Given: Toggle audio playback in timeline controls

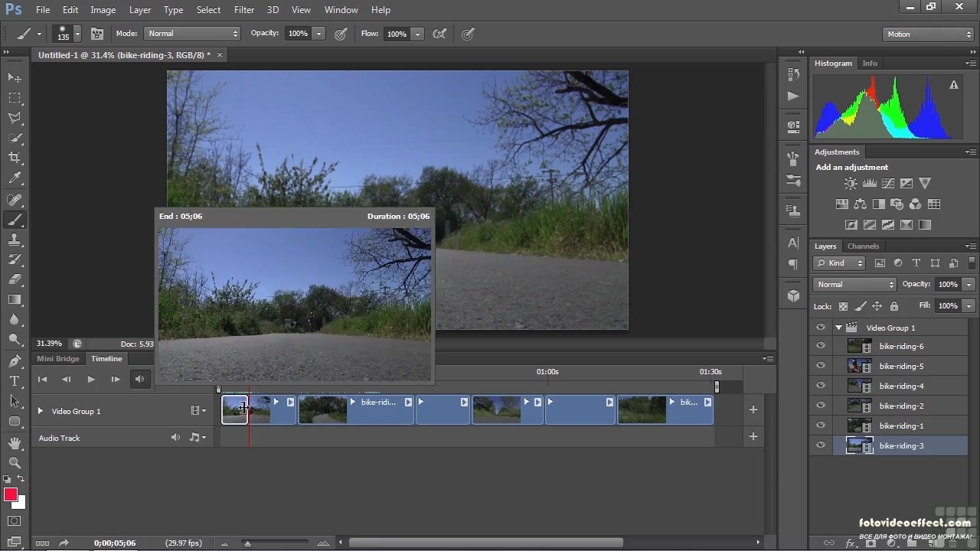Looking at the screenshot, I should pos(139,379).
